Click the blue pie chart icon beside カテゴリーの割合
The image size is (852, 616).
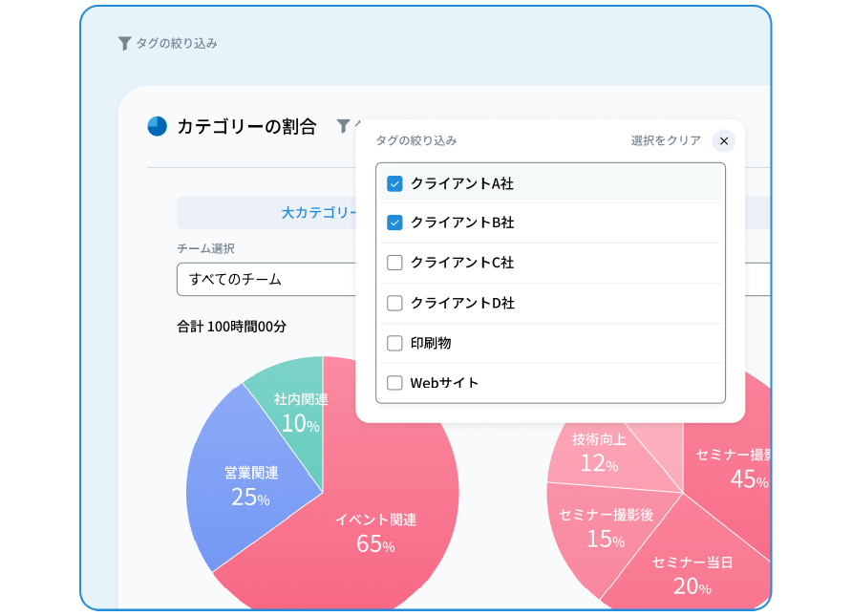(155, 125)
